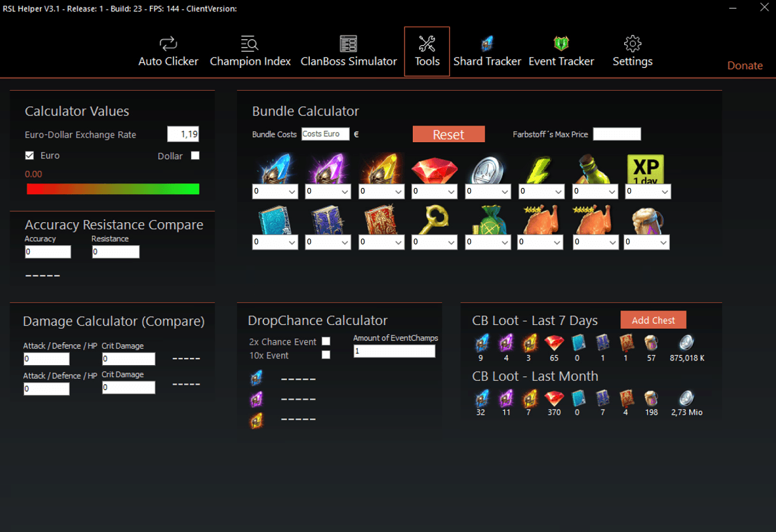Click the green potion bottle icon
Image resolution: width=776 pixels, height=532 pixels.
[594, 170]
